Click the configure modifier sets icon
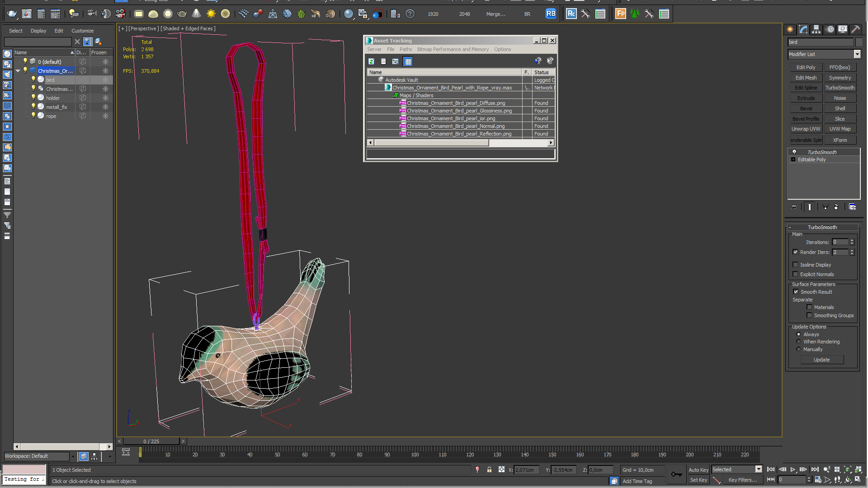This screenshot has height=488, width=868. (x=853, y=207)
